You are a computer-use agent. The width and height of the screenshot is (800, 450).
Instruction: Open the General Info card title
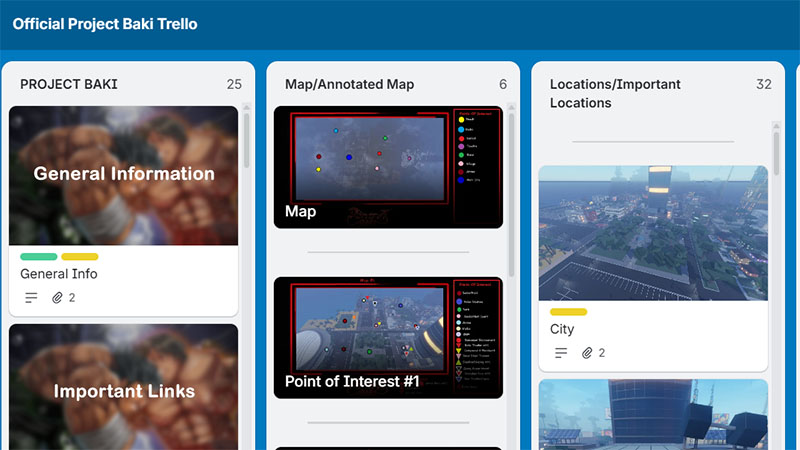59,274
